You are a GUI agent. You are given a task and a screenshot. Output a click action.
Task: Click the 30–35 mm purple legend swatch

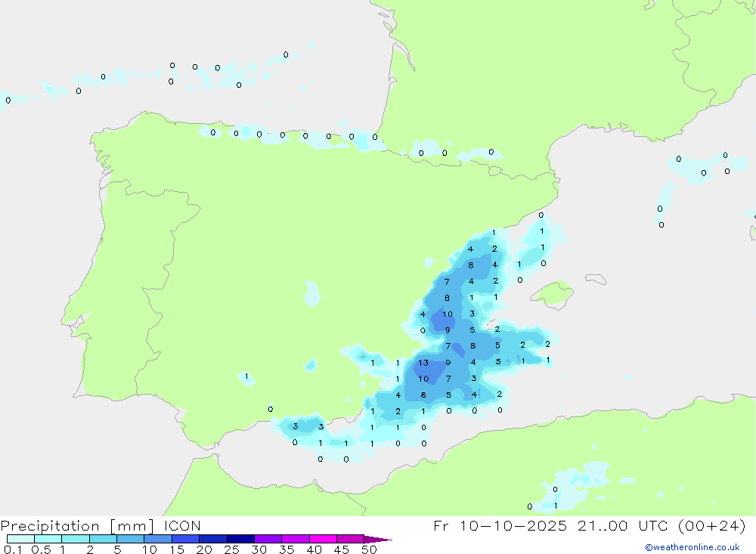[x=268, y=539]
